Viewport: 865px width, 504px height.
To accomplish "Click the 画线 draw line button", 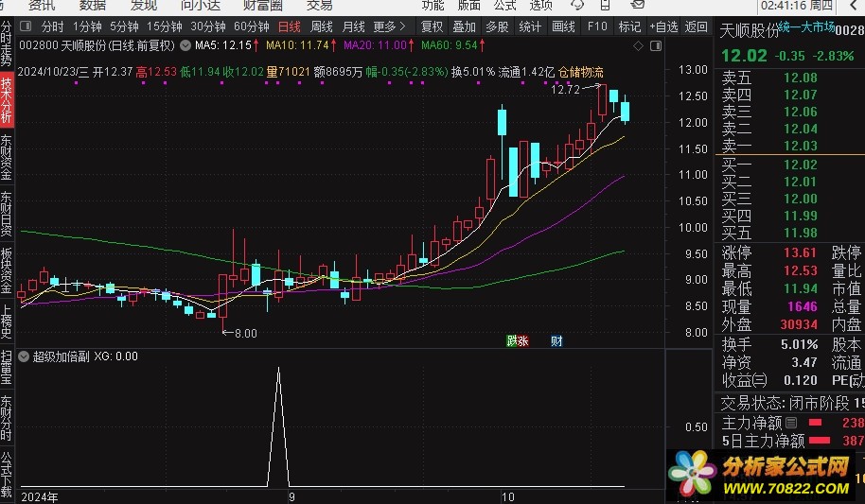I will click(563, 26).
